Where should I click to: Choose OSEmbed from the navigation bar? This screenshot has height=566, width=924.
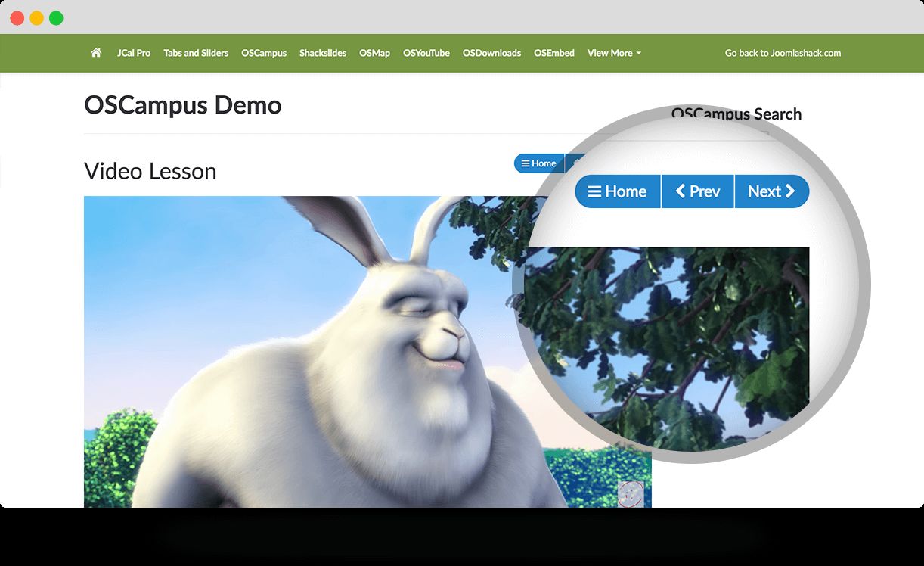click(554, 53)
